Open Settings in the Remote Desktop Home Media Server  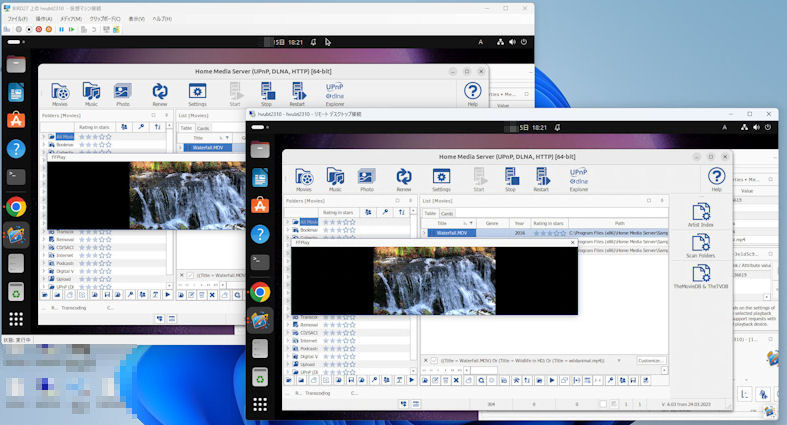coord(441,180)
